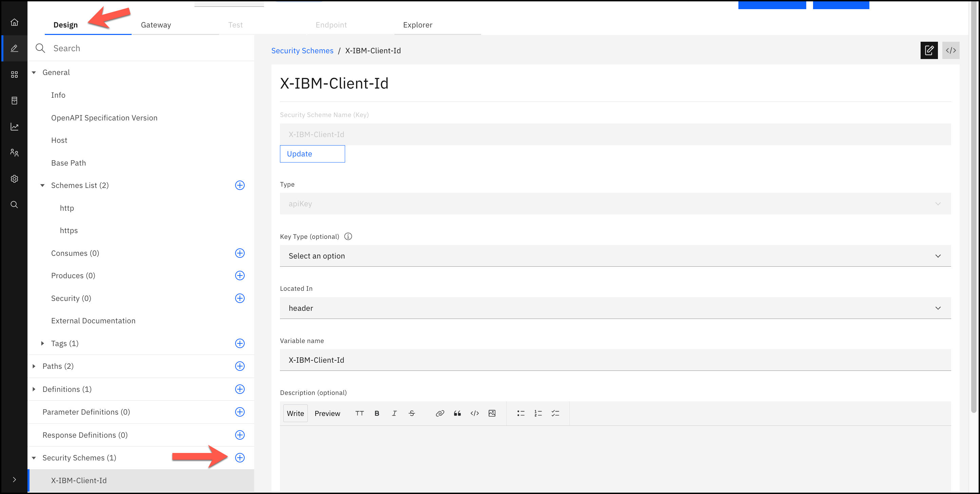Open the Resources document icon in sidebar
Screen dimensions: 980x494
[x=14, y=100]
